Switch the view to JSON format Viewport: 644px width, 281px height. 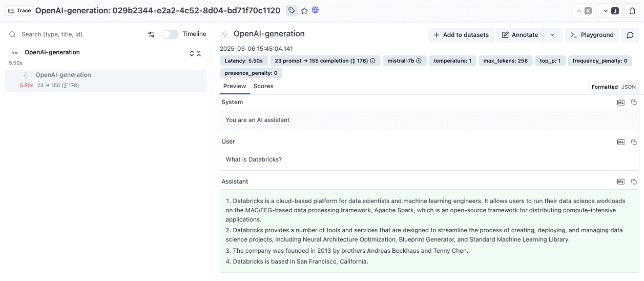[629, 87]
